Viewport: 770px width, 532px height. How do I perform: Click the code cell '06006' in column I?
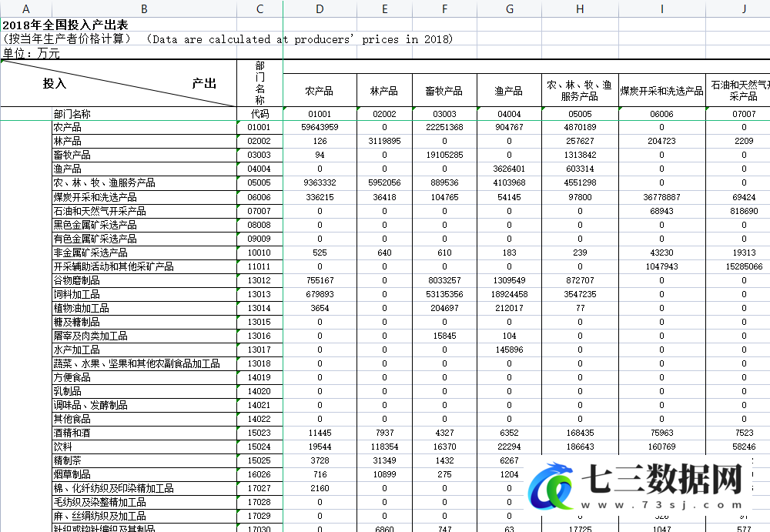662,114
